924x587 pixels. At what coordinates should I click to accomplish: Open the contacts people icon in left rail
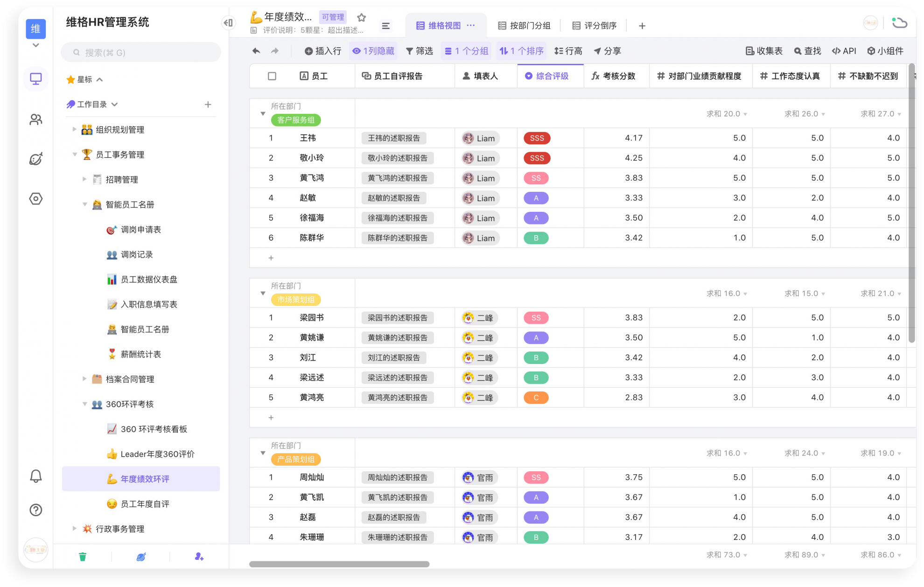point(36,120)
